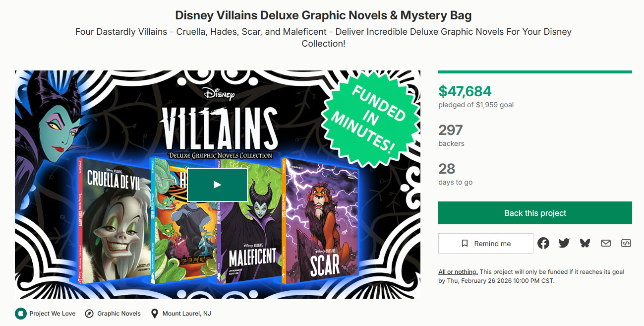This screenshot has height=326, width=644.
Task: Click the Graphic Novels compass icon
Action: point(89,314)
